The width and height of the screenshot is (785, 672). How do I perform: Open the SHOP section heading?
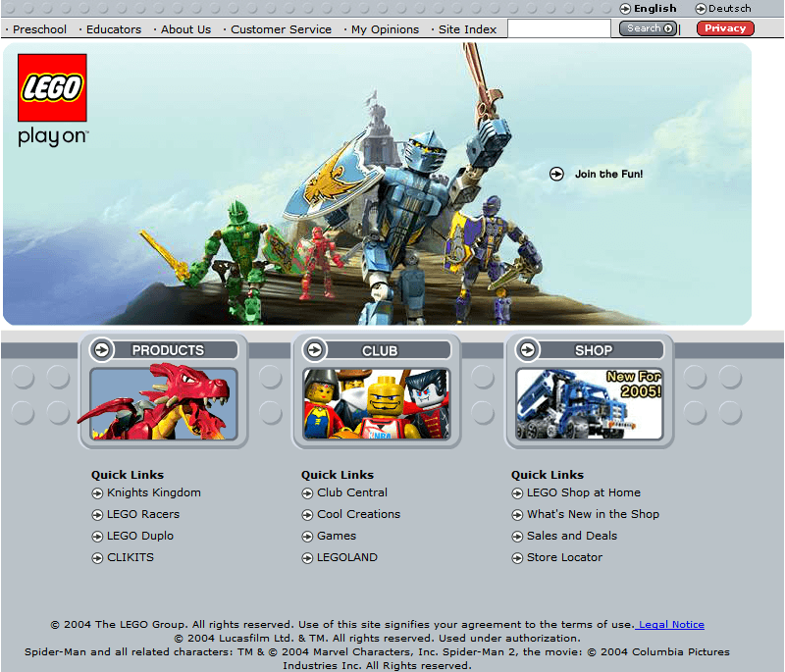(594, 350)
